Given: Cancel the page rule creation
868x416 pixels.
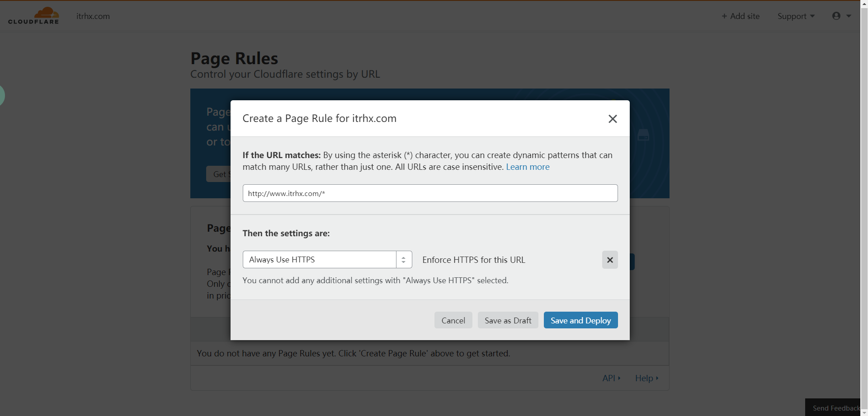Looking at the screenshot, I should [x=453, y=320].
